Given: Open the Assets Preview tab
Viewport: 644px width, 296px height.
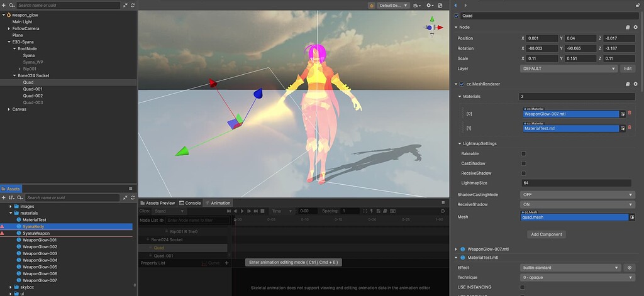Looking at the screenshot, I should [x=157, y=203].
